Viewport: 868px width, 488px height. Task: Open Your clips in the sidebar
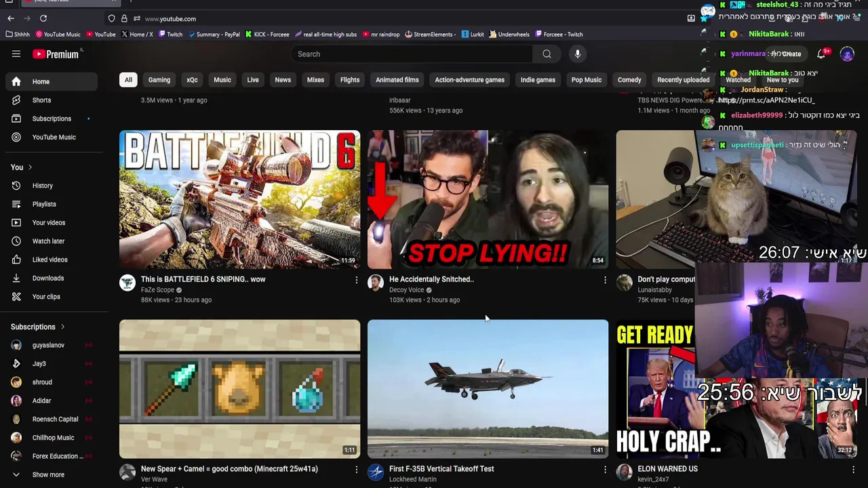[x=52, y=297]
